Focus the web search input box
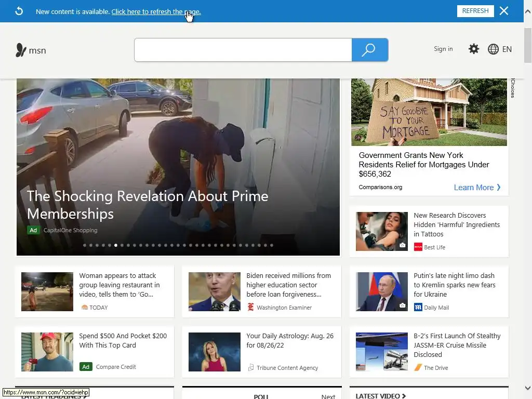This screenshot has width=532, height=399. [x=243, y=50]
